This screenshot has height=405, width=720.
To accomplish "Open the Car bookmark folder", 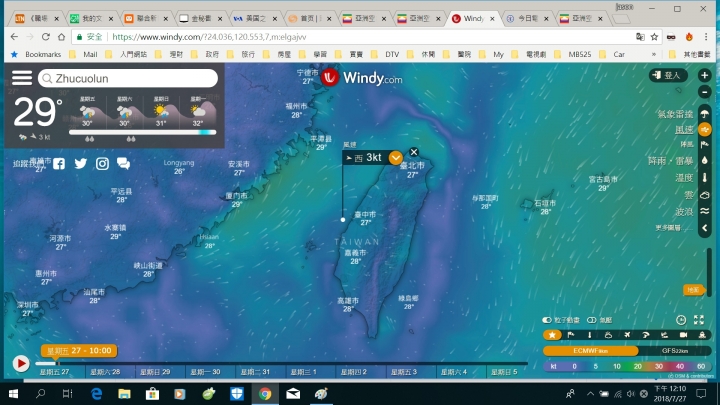I will coord(612,54).
